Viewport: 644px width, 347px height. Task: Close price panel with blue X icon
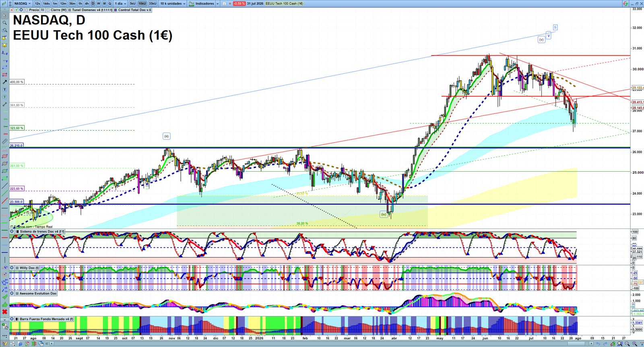pos(21,10)
